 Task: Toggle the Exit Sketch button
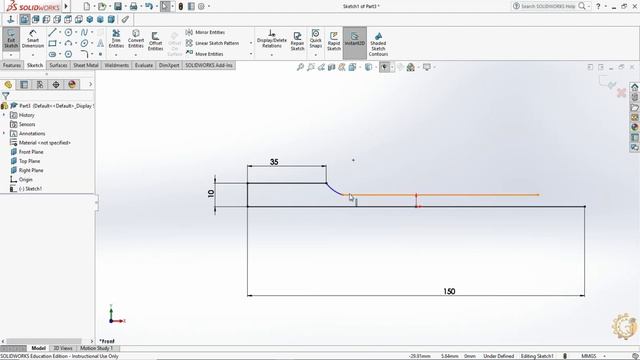[11, 39]
